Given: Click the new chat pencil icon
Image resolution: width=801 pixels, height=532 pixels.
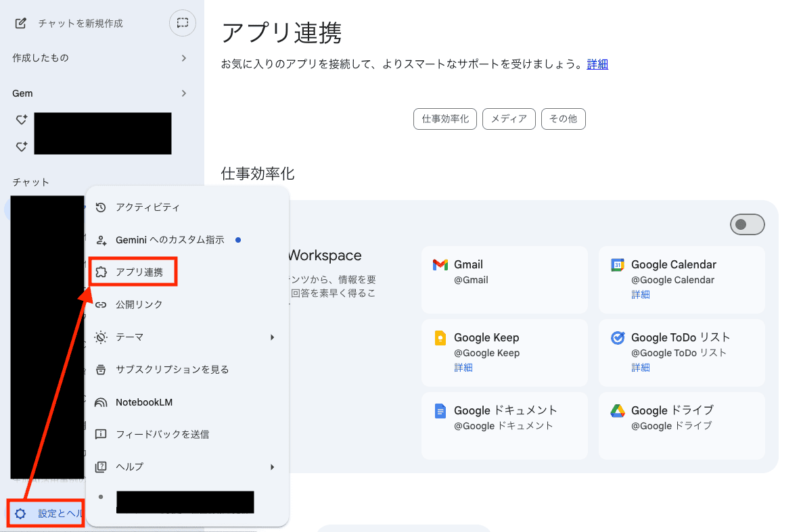Looking at the screenshot, I should click(x=21, y=23).
